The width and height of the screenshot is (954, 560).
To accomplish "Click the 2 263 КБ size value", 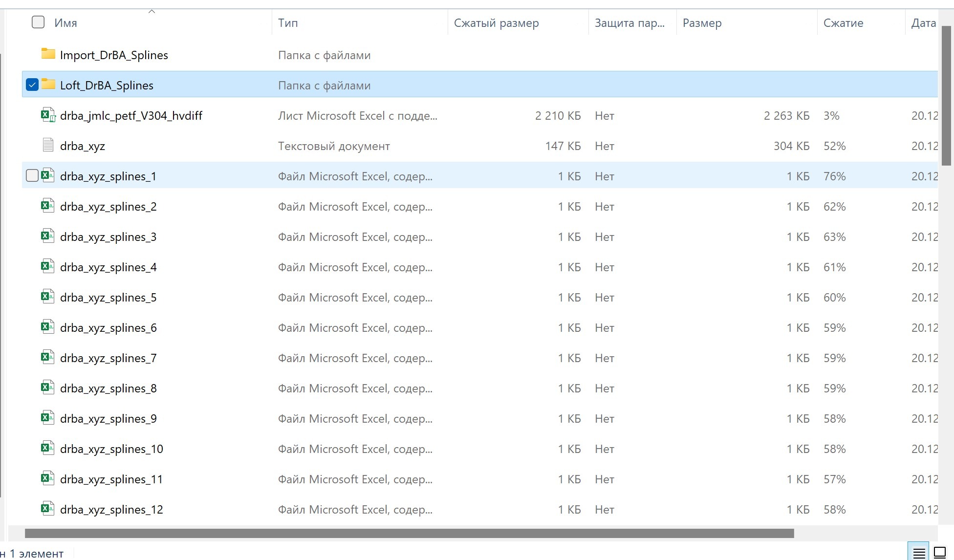I will point(786,116).
